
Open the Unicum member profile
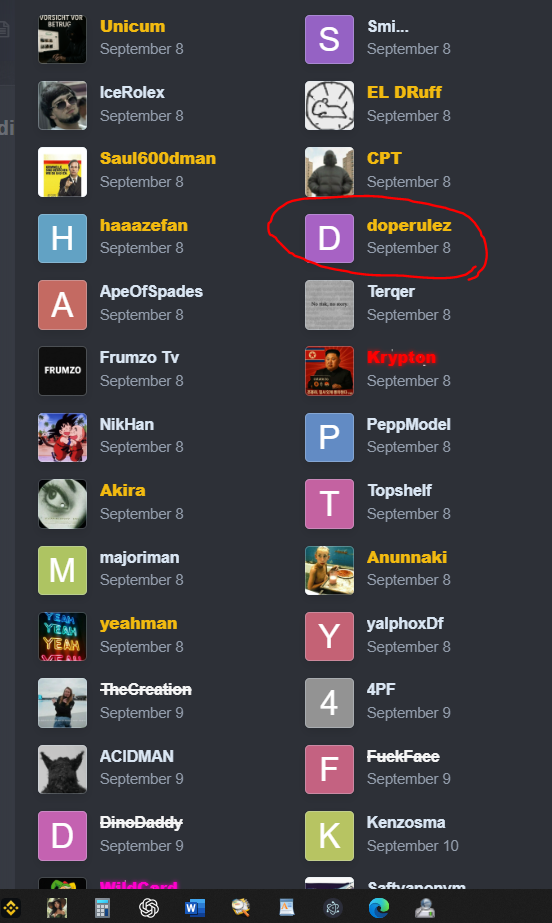[132, 26]
